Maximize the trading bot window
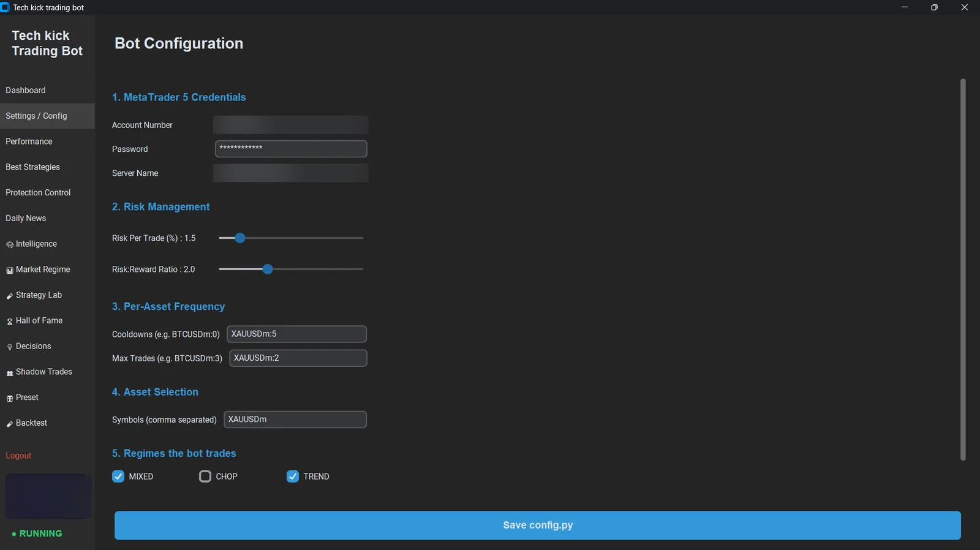This screenshot has height=550, width=980. click(934, 7)
